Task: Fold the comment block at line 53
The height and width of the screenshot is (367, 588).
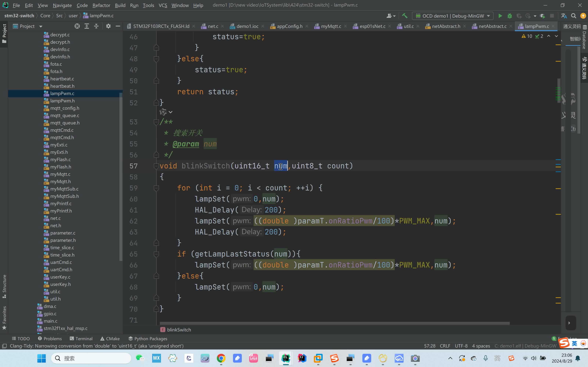Action: point(156,122)
